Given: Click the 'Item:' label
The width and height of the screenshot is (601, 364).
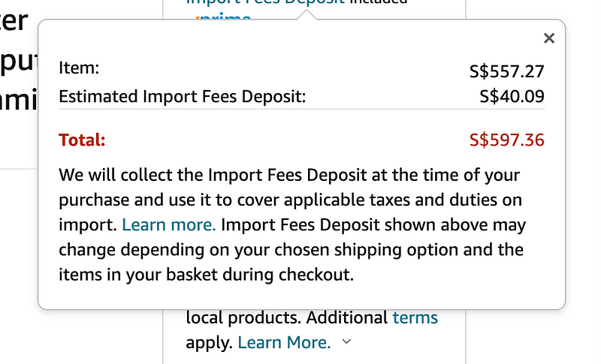Looking at the screenshot, I should [x=79, y=68].
